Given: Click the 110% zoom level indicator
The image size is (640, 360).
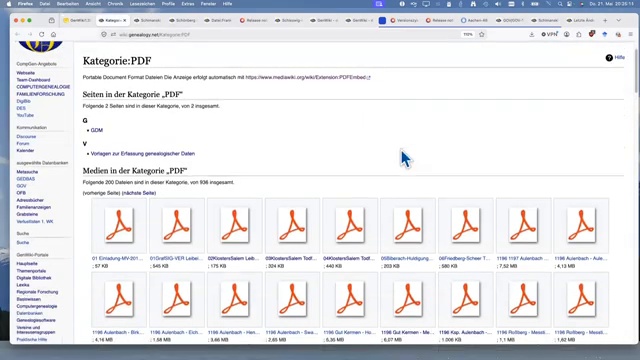Looking at the screenshot, I should [468, 35].
